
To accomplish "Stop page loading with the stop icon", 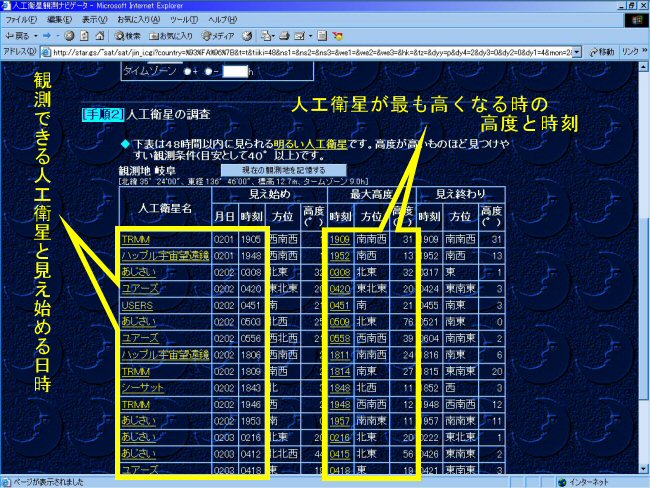I will (x=69, y=36).
